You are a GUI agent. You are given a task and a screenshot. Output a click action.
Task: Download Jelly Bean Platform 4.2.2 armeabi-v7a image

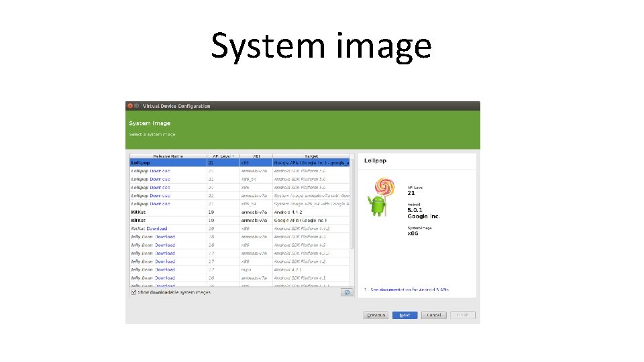click(165, 253)
